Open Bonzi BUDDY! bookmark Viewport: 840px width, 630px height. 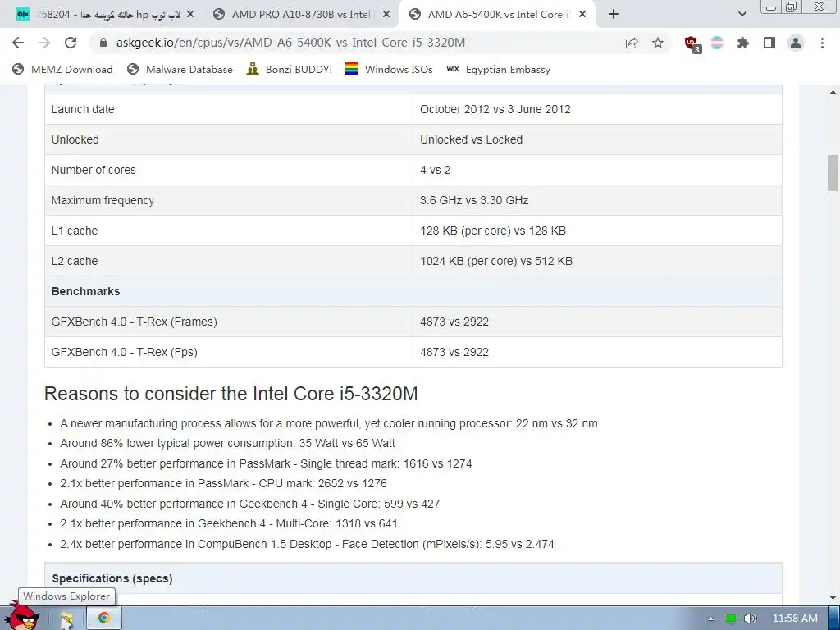(x=290, y=70)
